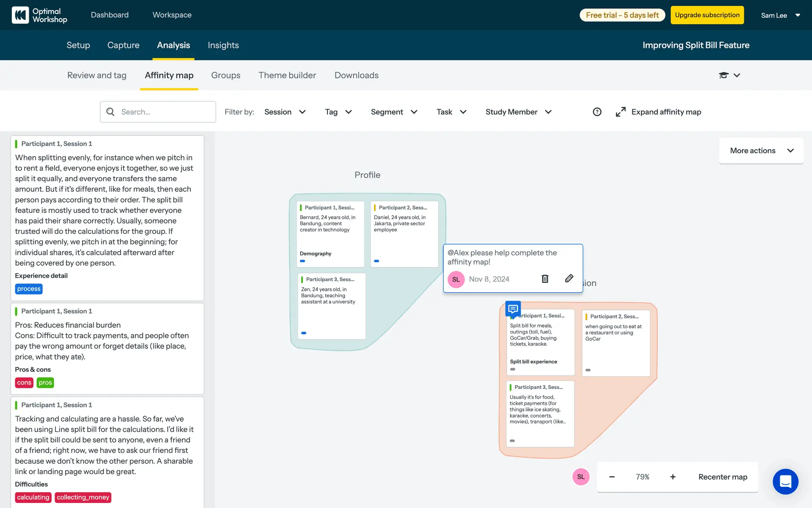
Task: Click the expand arrows icon
Action: coord(620,112)
